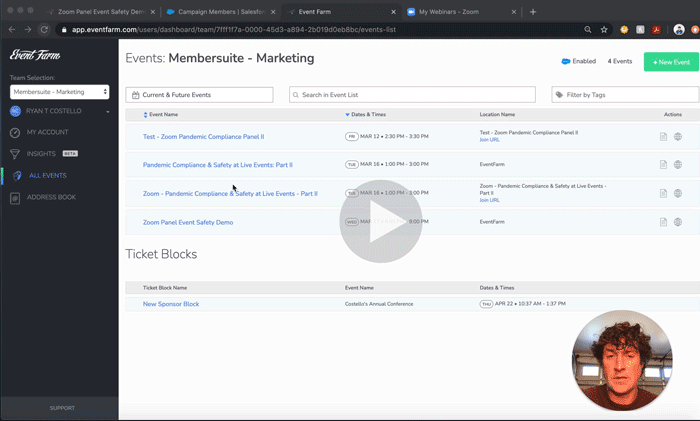Click the calendar icon in events filter

[x=136, y=95]
